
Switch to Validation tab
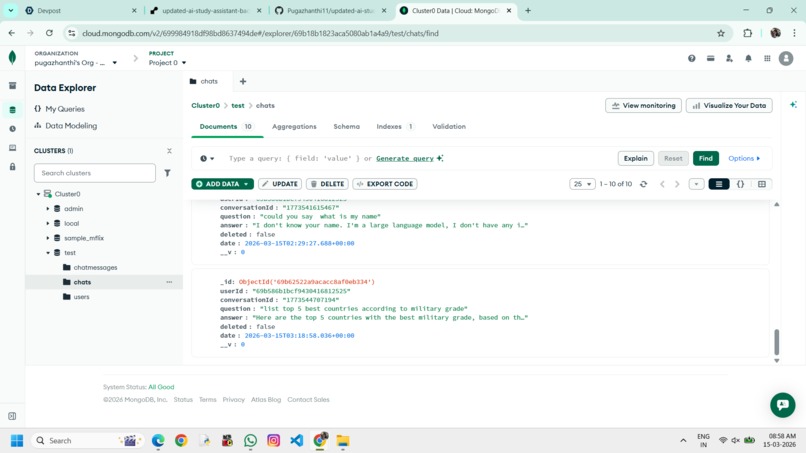coord(449,126)
